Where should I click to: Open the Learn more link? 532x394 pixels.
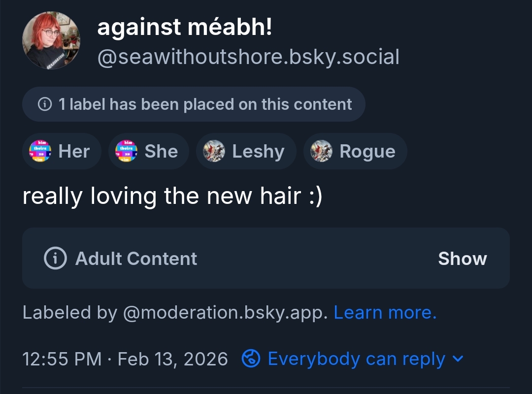point(385,312)
